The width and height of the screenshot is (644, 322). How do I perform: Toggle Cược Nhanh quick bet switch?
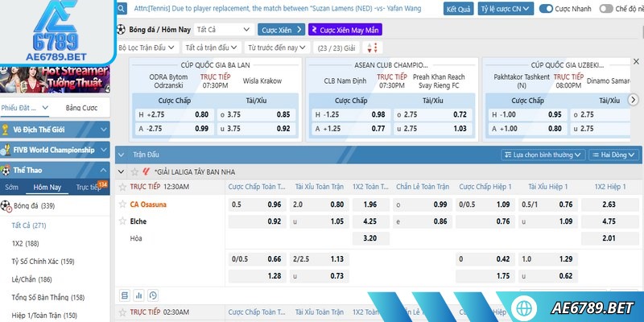tap(546, 9)
